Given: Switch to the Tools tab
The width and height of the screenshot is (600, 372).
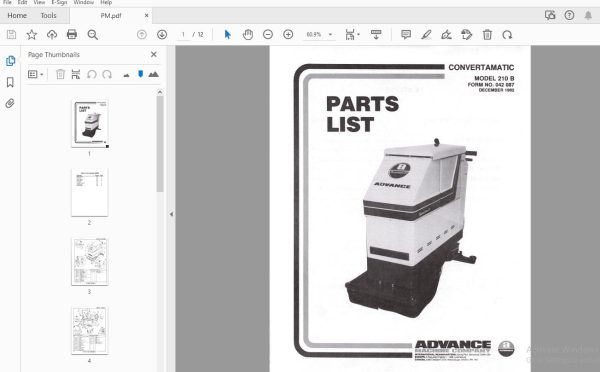Looking at the screenshot, I should 49,16.
